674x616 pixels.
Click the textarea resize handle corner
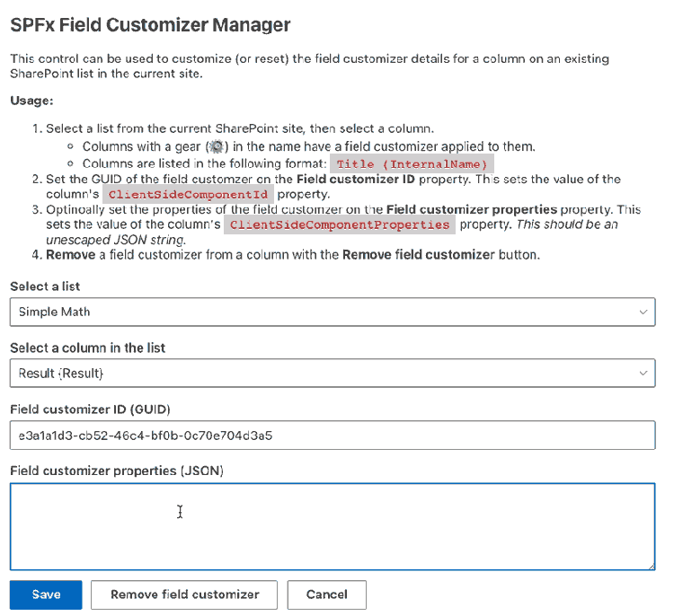652,567
